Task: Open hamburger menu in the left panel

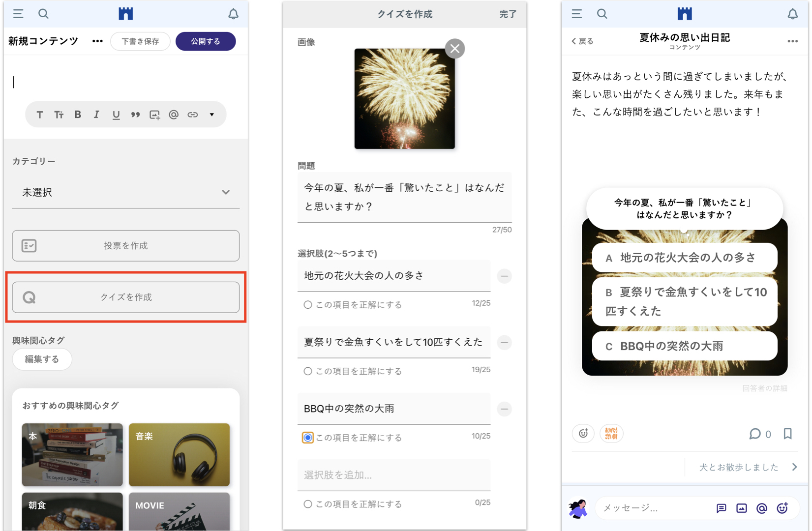Action: tap(18, 14)
